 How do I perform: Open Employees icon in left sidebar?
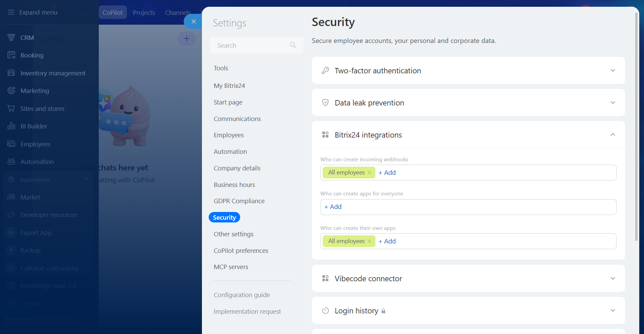pos(11,144)
